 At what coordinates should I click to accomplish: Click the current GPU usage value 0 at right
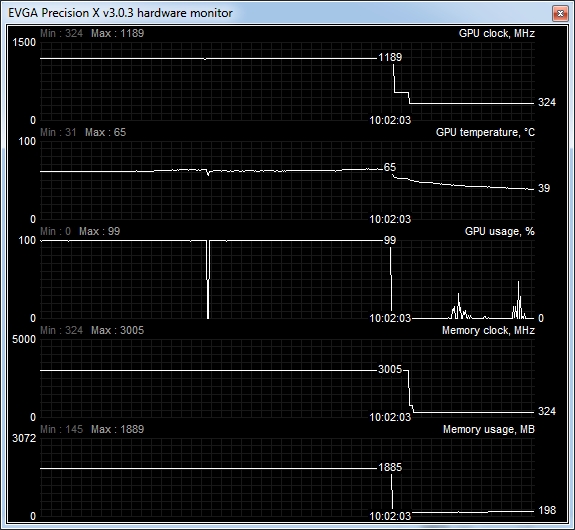pos(541,319)
